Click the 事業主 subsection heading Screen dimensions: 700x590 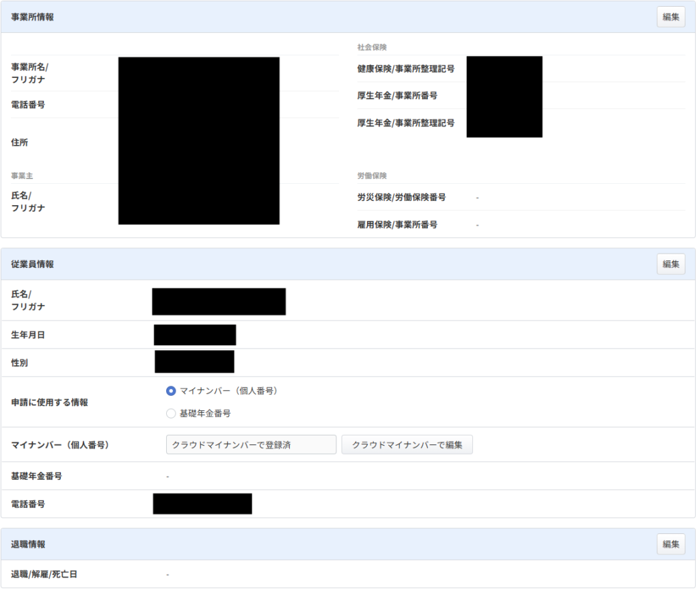pos(22,176)
